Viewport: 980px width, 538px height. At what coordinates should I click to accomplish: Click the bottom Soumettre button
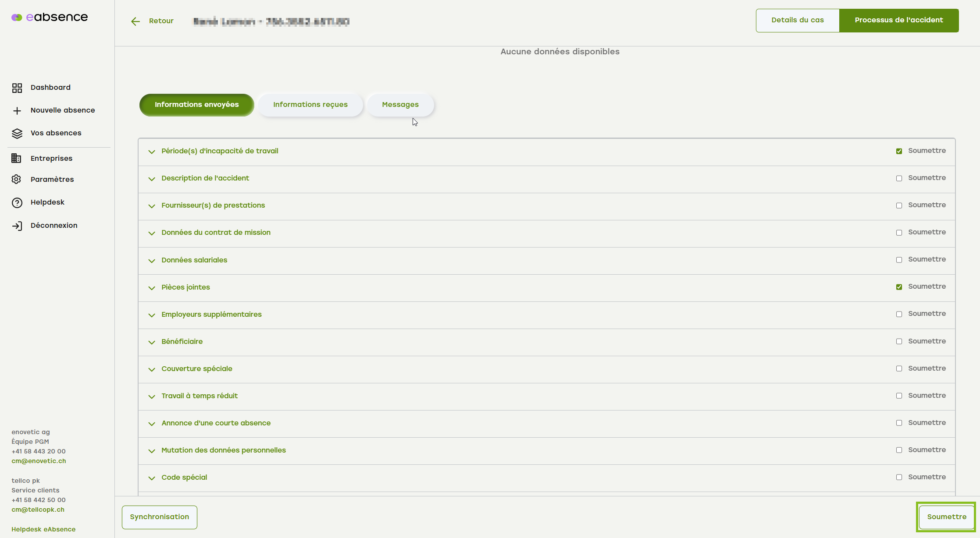click(947, 517)
